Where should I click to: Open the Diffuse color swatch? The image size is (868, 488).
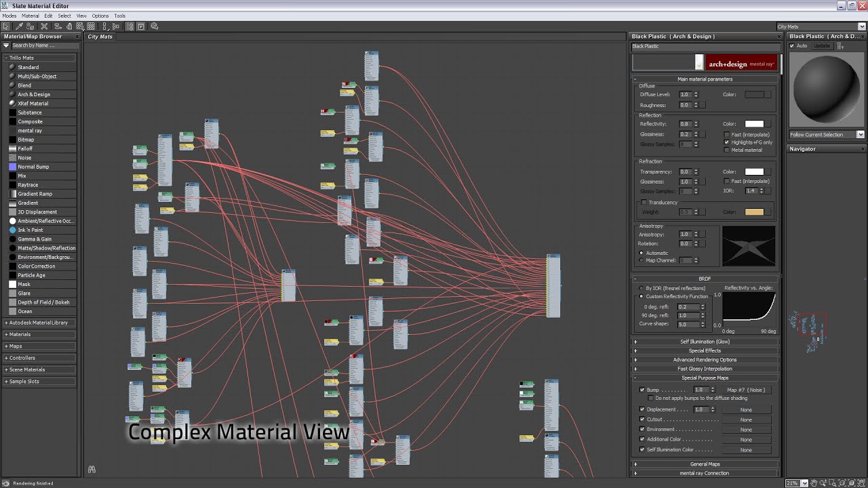pyautogui.click(x=754, y=95)
